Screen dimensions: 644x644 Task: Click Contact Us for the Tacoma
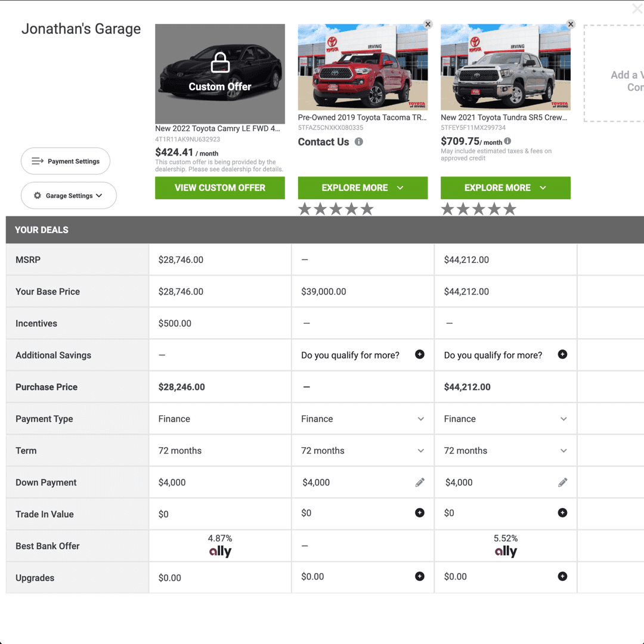(x=323, y=142)
